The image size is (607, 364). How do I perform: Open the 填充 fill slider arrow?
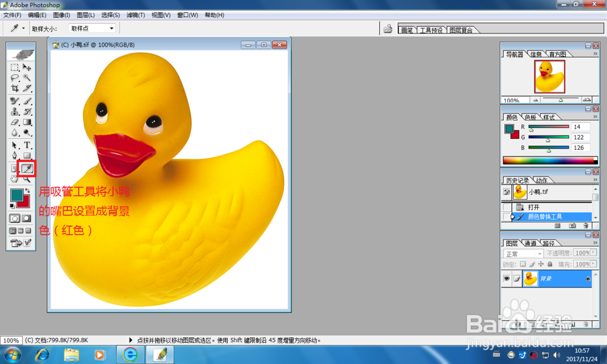[x=593, y=264]
